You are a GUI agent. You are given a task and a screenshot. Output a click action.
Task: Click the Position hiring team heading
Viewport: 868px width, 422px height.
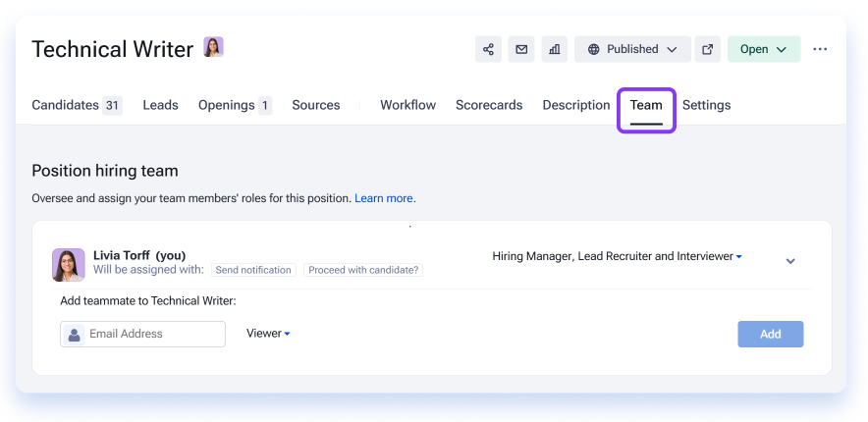point(105,171)
